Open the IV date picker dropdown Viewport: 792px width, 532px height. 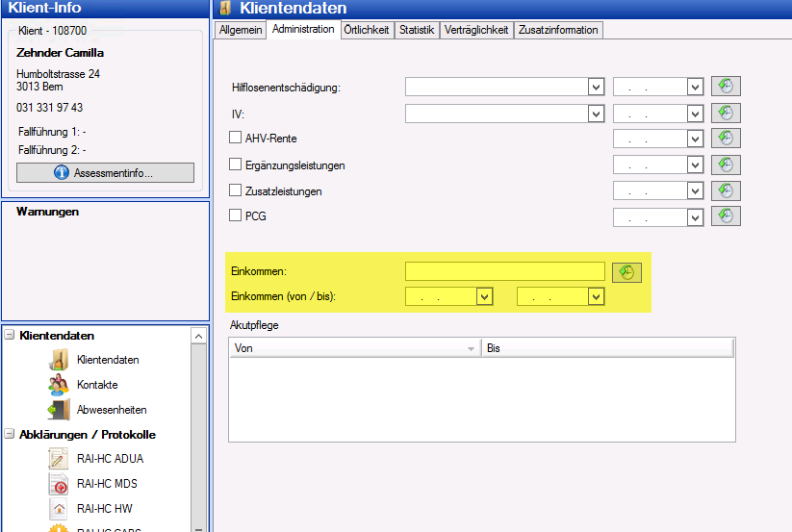(x=695, y=114)
